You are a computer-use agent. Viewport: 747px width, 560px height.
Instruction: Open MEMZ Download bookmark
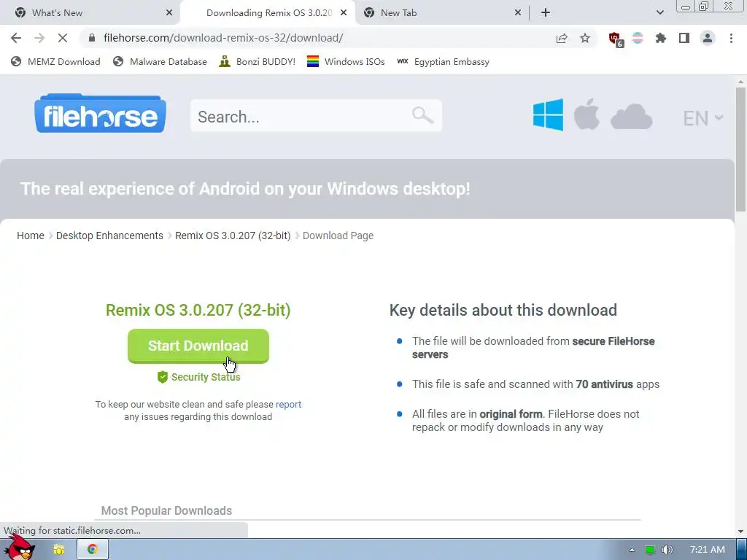[55, 61]
